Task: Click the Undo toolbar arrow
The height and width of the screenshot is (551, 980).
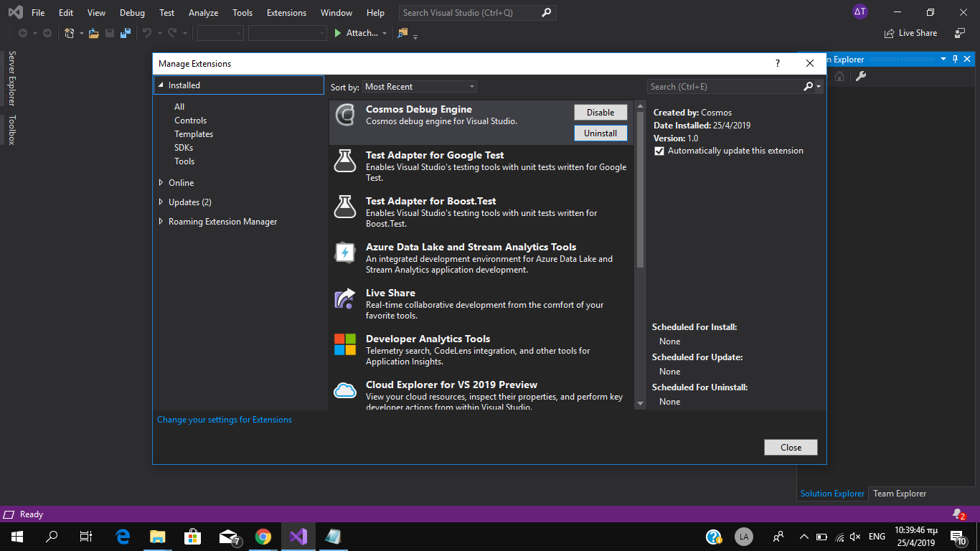Action: point(147,33)
